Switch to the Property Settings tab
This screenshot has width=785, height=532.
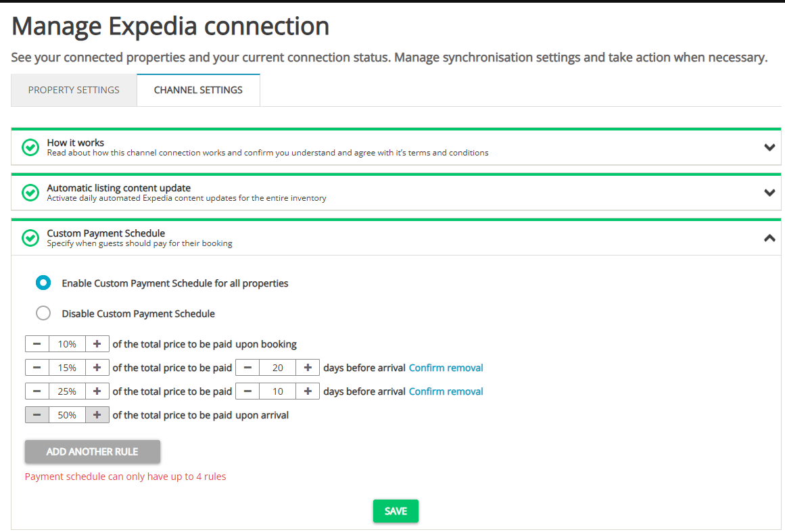click(x=73, y=89)
